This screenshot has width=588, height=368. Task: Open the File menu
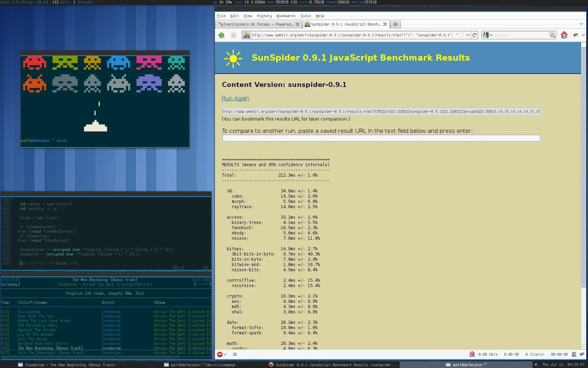click(x=221, y=16)
